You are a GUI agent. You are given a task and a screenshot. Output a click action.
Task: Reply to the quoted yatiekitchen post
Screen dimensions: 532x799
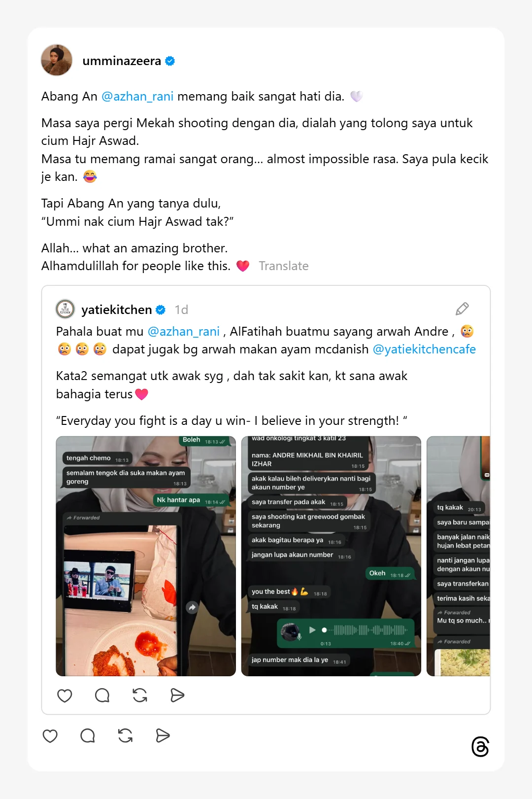point(102,695)
